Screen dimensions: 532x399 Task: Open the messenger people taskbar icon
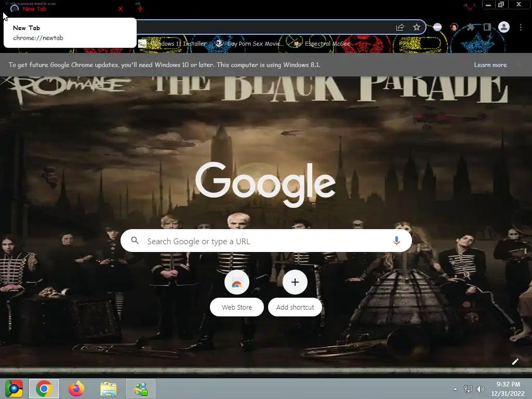click(141, 389)
